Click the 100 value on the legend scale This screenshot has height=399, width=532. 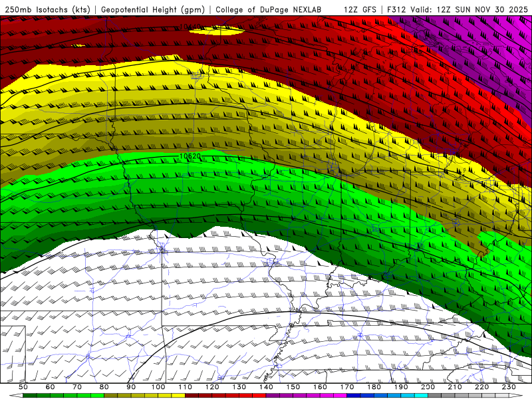point(158,387)
